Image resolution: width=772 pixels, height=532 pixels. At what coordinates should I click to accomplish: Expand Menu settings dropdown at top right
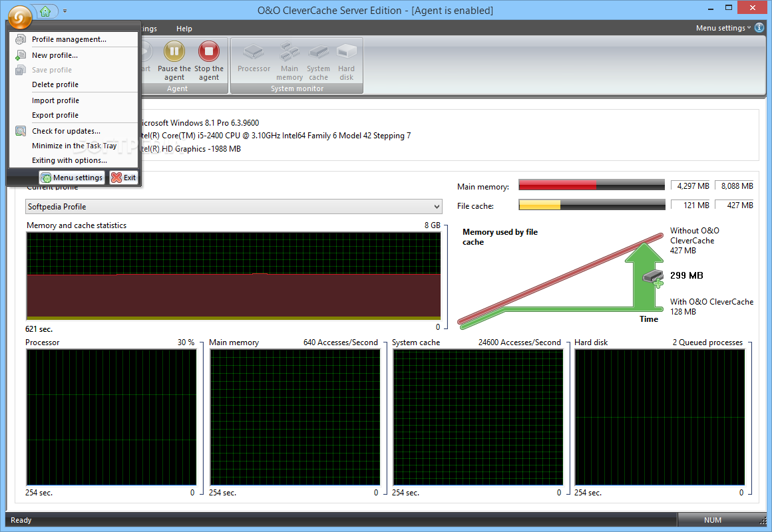[x=723, y=28]
